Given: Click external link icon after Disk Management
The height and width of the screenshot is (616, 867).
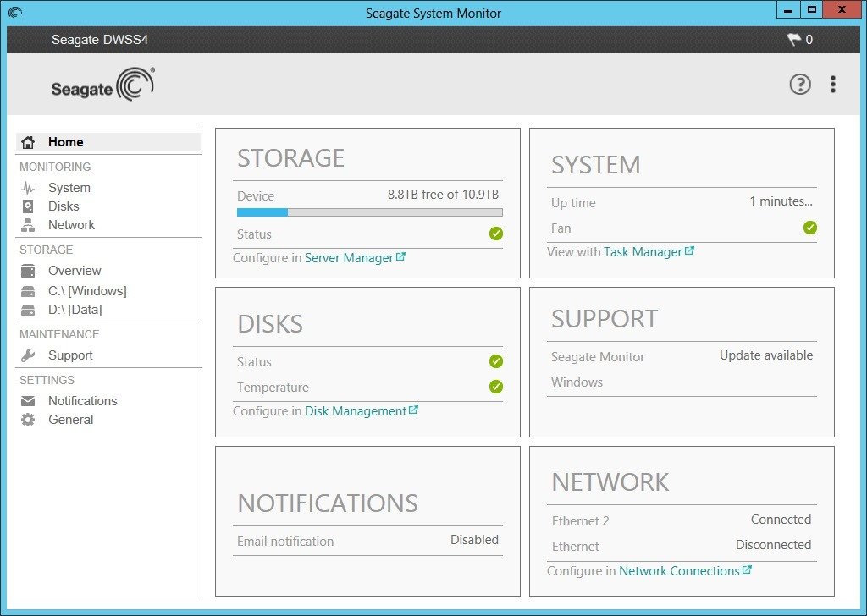Looking at the screenshot, I should tap(413, 410).
